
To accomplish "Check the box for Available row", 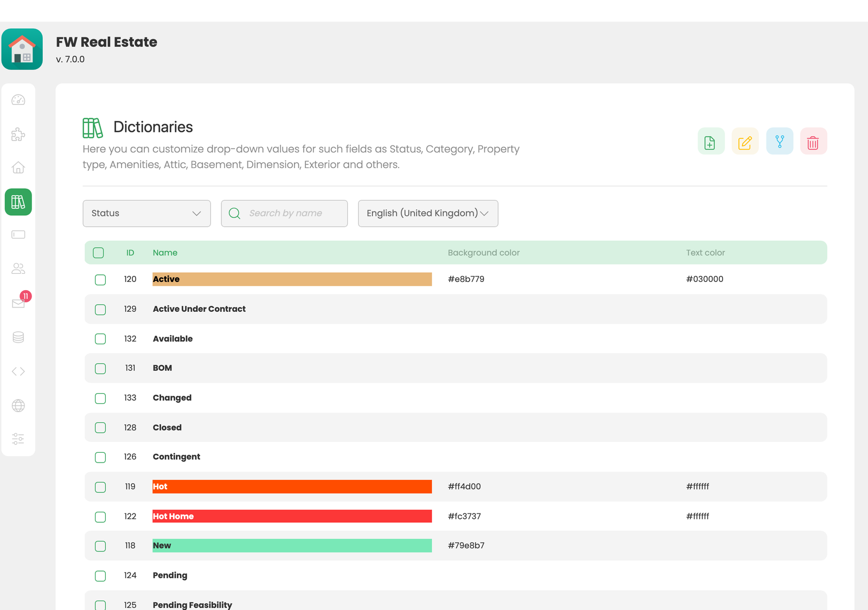I will [100, 339].
